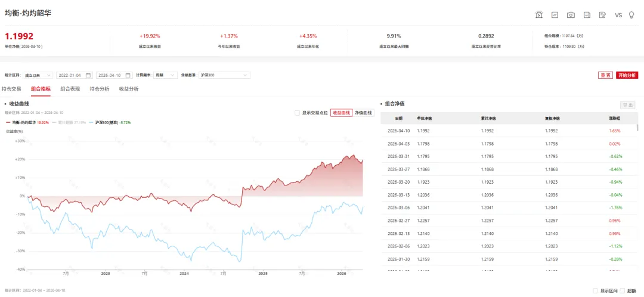
Task: Select the 2026-03-13 table row date
Action: tap(399, 195)
